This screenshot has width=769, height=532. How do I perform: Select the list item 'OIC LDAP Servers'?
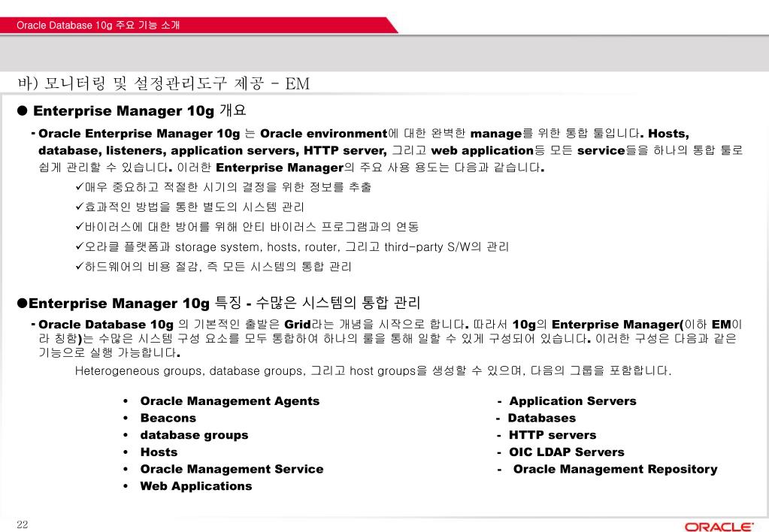567,452
